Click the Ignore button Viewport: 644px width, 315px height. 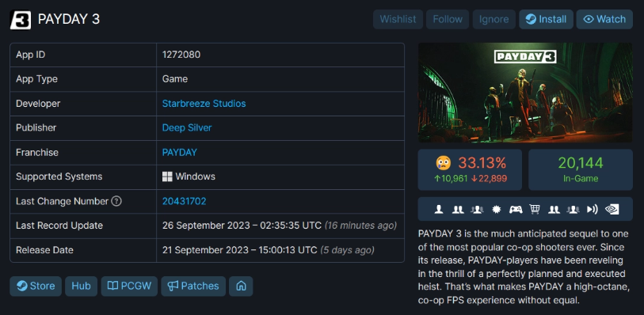(493, 19)
